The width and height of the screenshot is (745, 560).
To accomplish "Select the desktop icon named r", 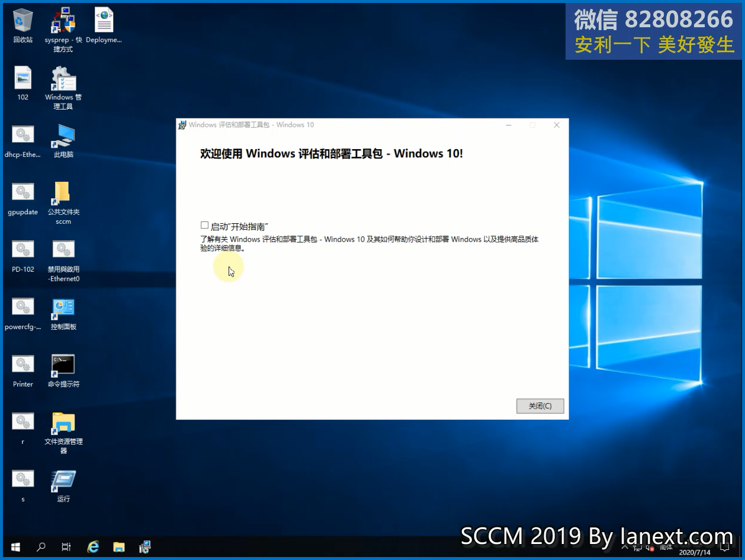I will (23, 428).
